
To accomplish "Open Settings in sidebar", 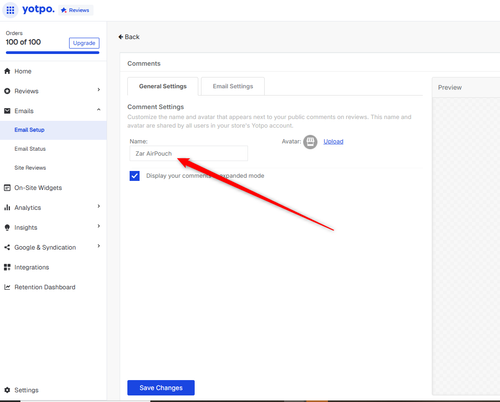I will [26, 390].
